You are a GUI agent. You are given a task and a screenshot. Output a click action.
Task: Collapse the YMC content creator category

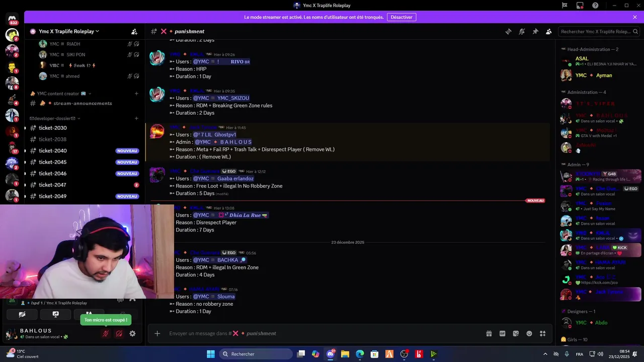[x=60, y=94]
